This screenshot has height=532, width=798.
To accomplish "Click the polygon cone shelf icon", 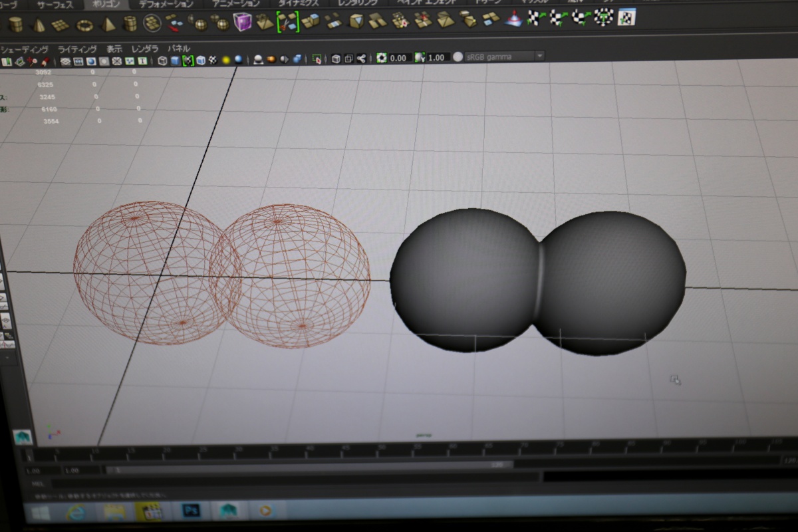I will click(38, 25).
